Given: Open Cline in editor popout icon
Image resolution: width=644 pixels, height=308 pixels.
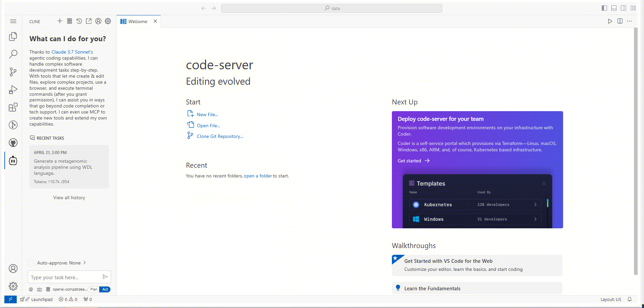Looking at the screenshot, I should click(x=89, y=21).
